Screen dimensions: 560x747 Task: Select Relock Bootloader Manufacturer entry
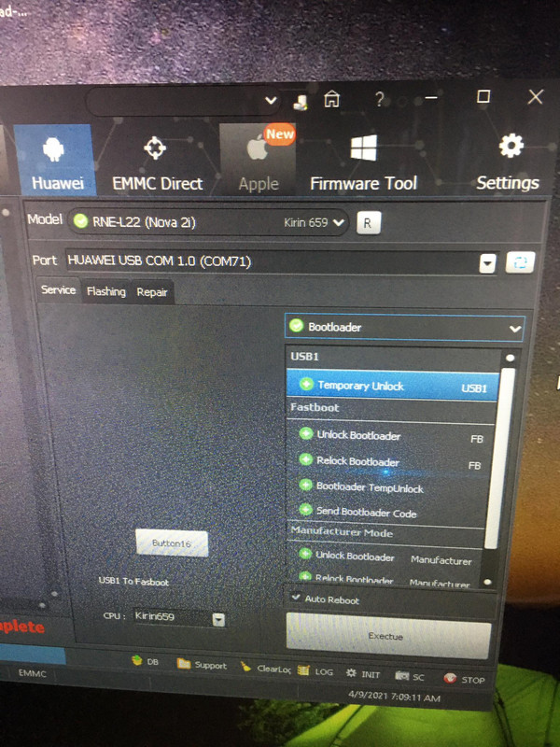coord(385,580)
